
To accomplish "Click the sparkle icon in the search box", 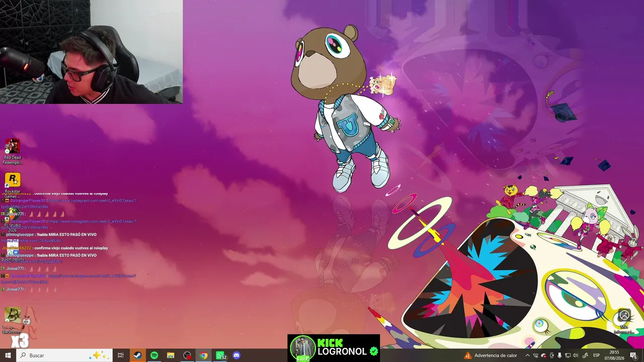I will tap(99, 355).
